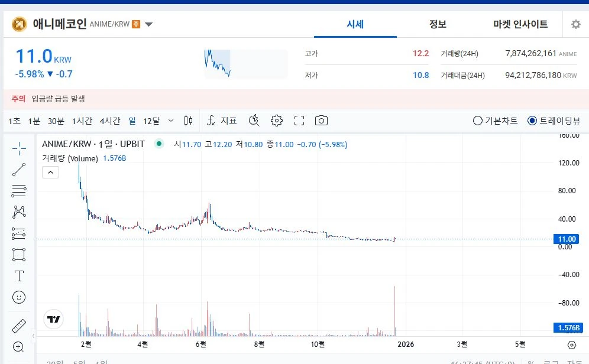Click the 거래대금 94,212,786,180 value
The image size is (589, 364).
533,75
